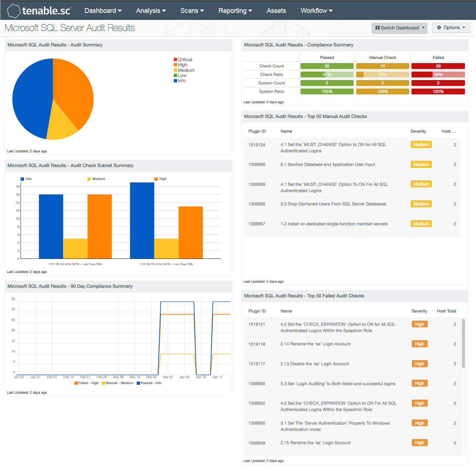
Task: Click Medium severity badge for plugin 1006957
Action: pyautogui.click(x=421, y=224)
